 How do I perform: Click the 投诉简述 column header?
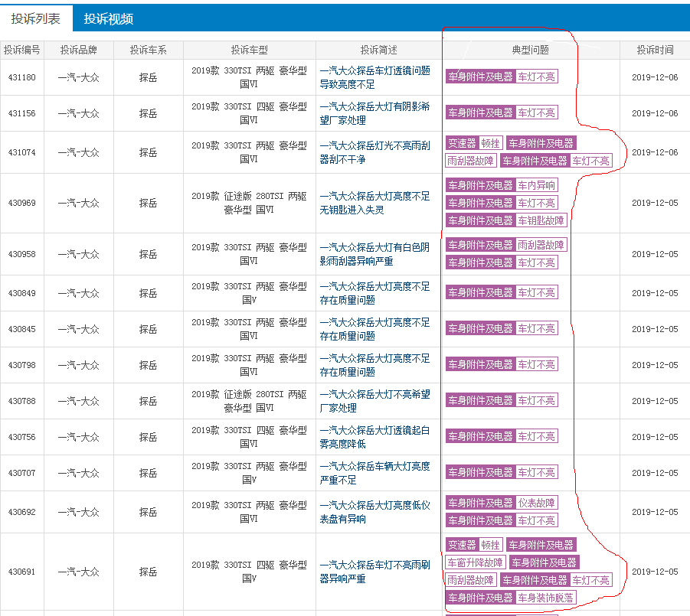pyautogui.click(x=379, y=51)
